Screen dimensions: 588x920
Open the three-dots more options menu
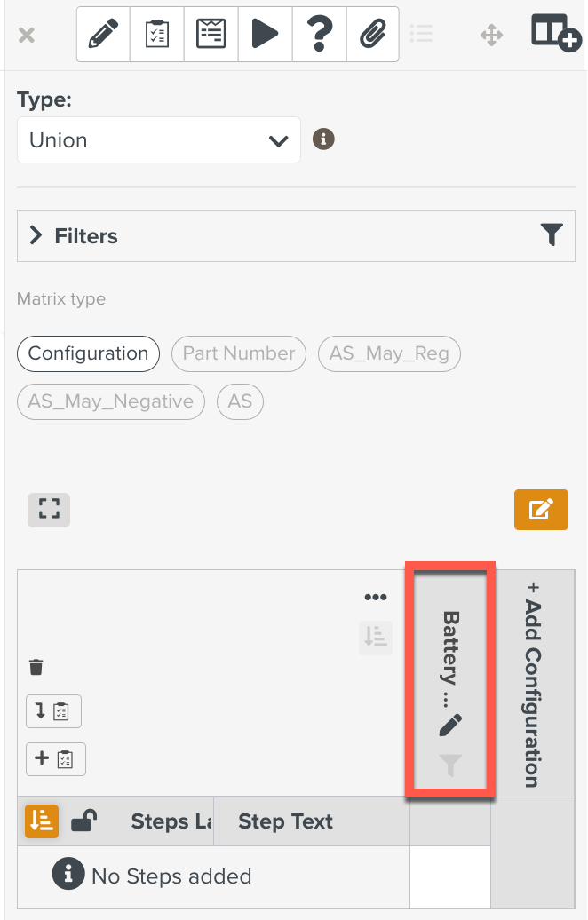[x=376, y=598]
